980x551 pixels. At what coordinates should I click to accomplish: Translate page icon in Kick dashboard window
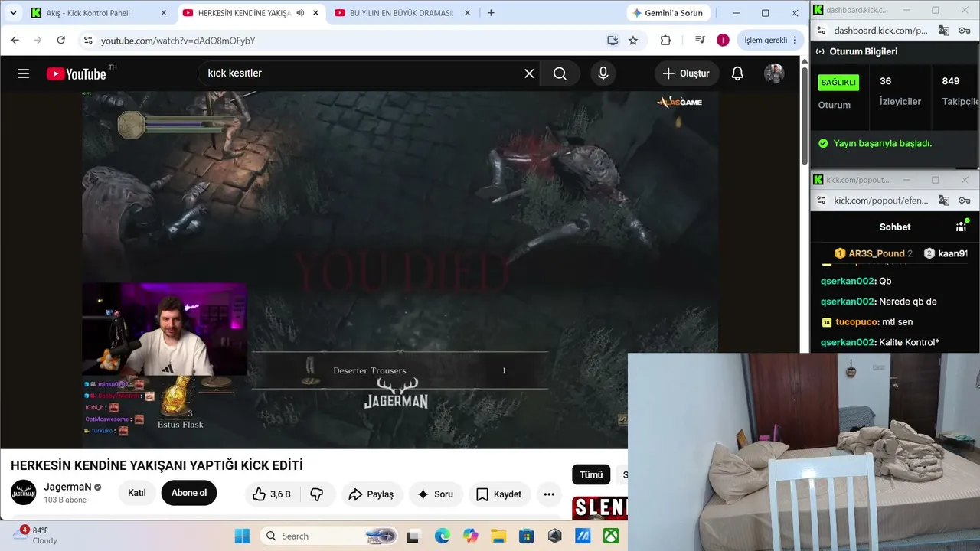click(943, 31)
